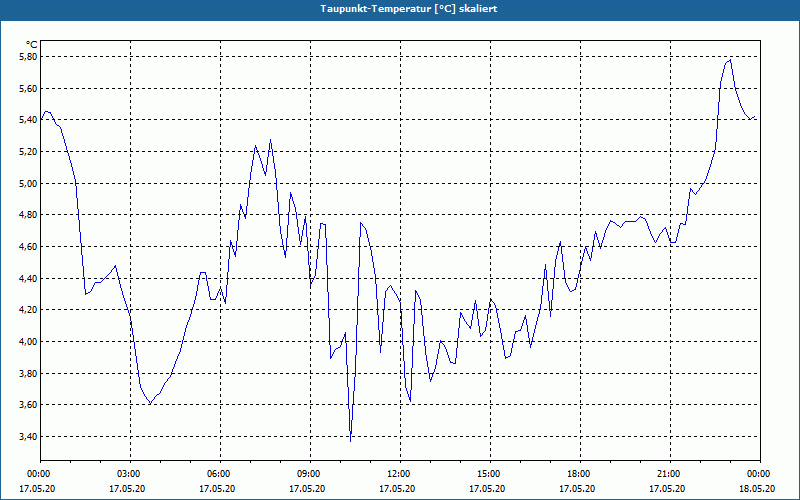Select the 5,80 y-axis label
The width and height of the screenshot is (800, 500).
pos(28,57)
